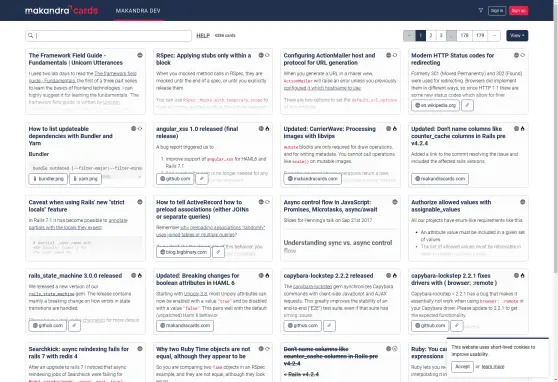558x382 pixels.
Task: Click the makandra cards logo
Action: pos(61,10)
